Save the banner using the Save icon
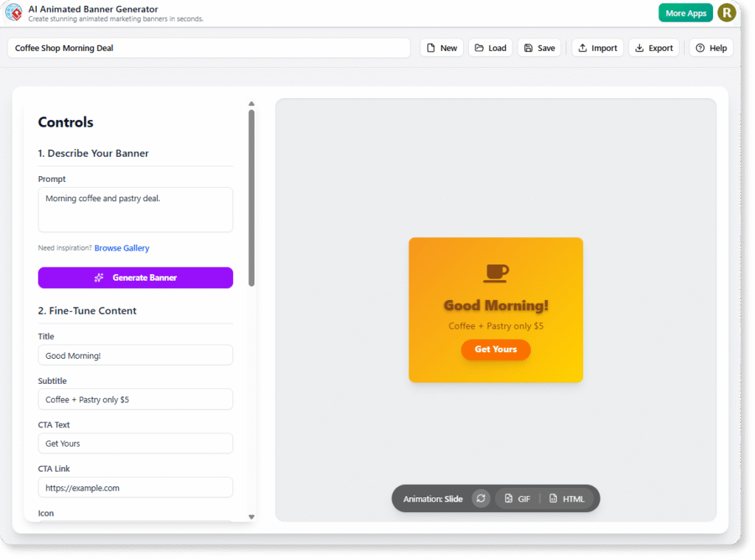The height and width of the screenshot is (560, 755). [x=527, y=47]
